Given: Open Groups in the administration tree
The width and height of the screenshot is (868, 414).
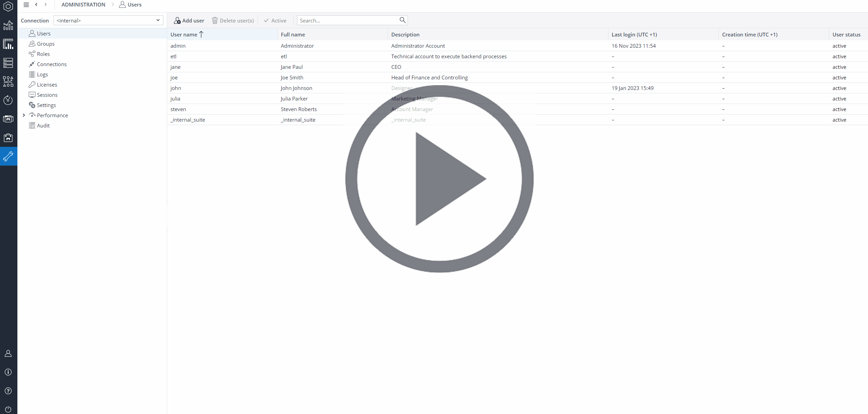Looking at the screenshot, I should click(x=46, y=44).
